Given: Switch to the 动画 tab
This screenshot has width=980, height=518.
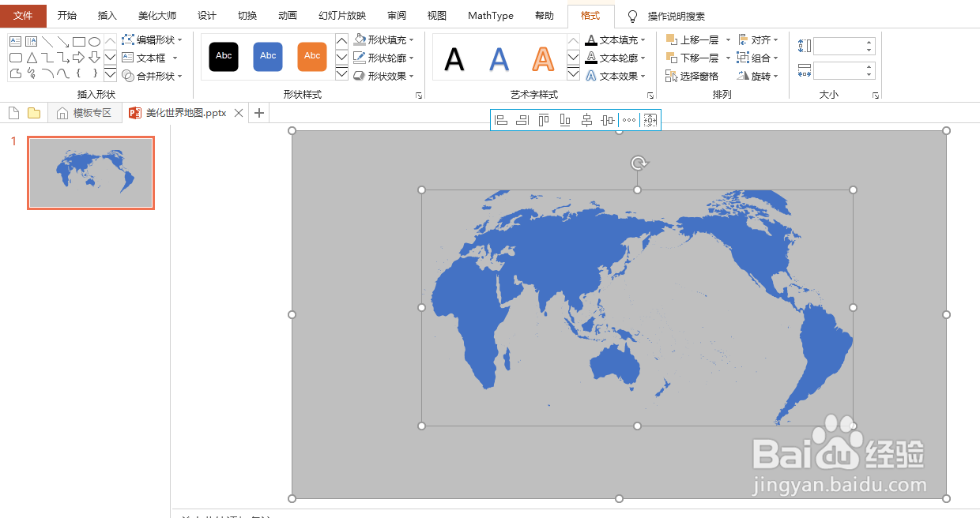Looking at the screenshot, I should (x=288, y=16).
